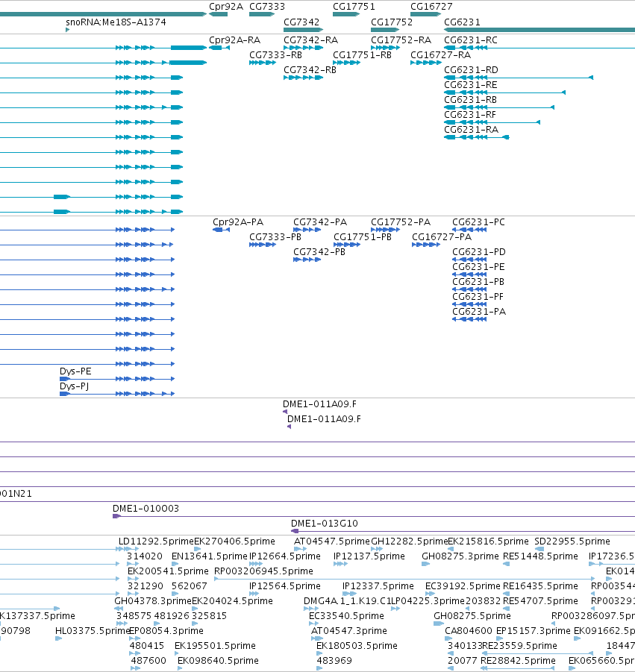
Task: Select the EK195501.5prime EST label
Action: click(x=215, y=646)
